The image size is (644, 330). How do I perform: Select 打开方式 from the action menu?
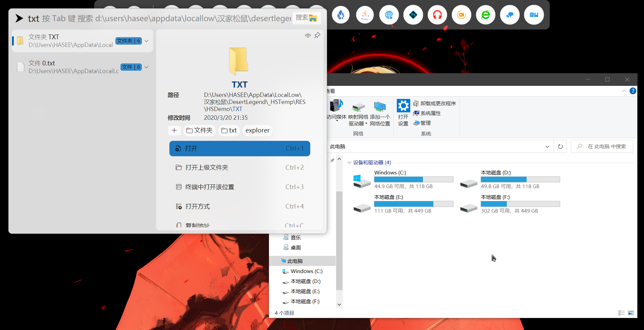point(198,206)
